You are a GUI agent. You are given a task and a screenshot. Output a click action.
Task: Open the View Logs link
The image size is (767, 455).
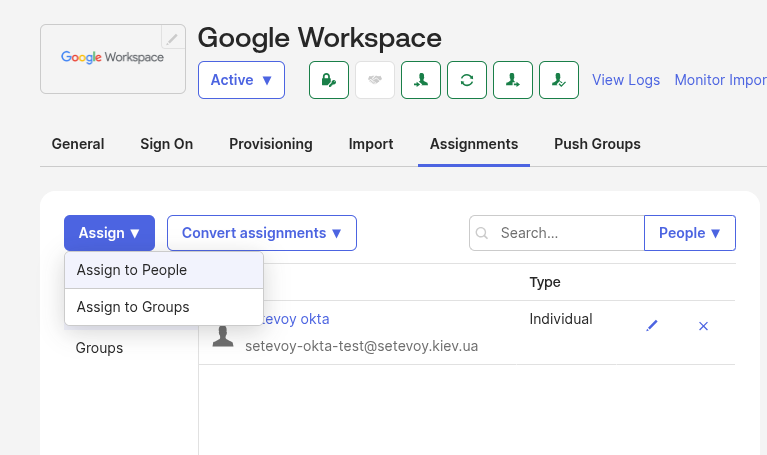click(x=626, y=80)
